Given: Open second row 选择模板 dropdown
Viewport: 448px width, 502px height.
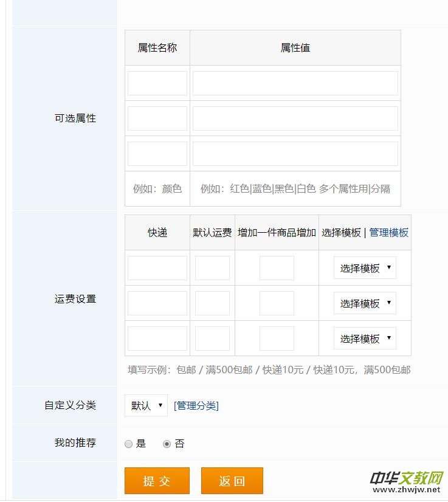Looking at the screenshot, I should point(365,303).
